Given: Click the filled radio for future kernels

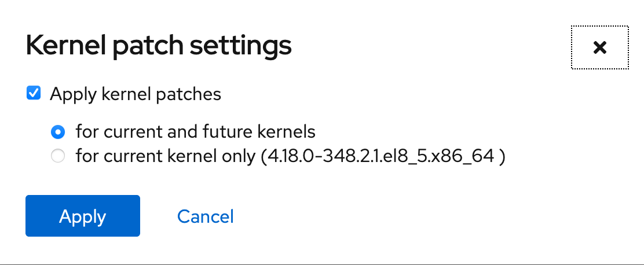Looking at the screenshot, I should point(57,132).
